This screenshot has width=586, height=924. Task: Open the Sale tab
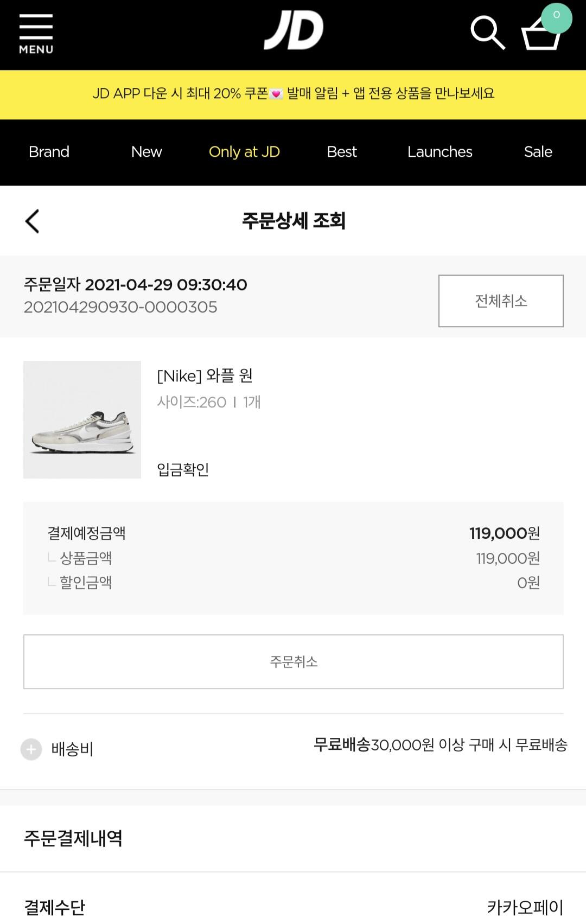coord(538,152)
